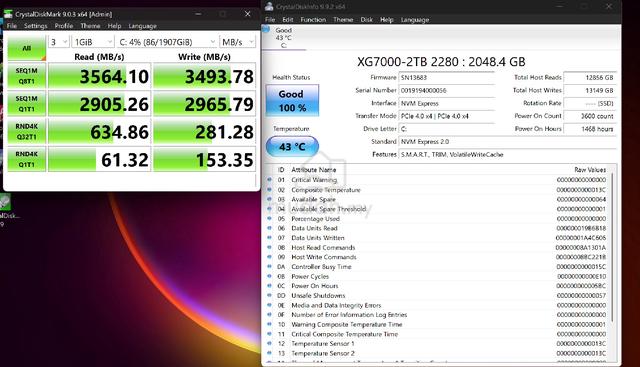Click the CrystalDiskInfo title bar app icon
Screen dimensions: 640x367
(x=269, y=7)
